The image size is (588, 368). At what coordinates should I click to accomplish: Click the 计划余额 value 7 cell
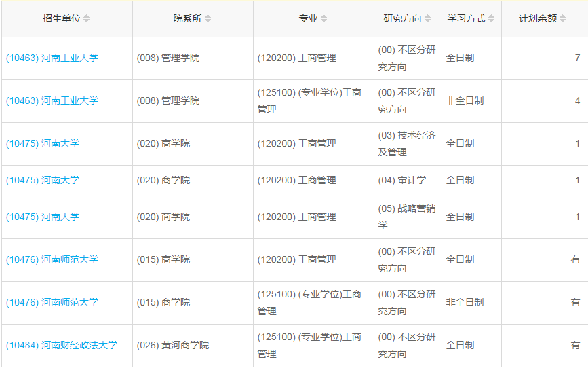click(577, 58)
